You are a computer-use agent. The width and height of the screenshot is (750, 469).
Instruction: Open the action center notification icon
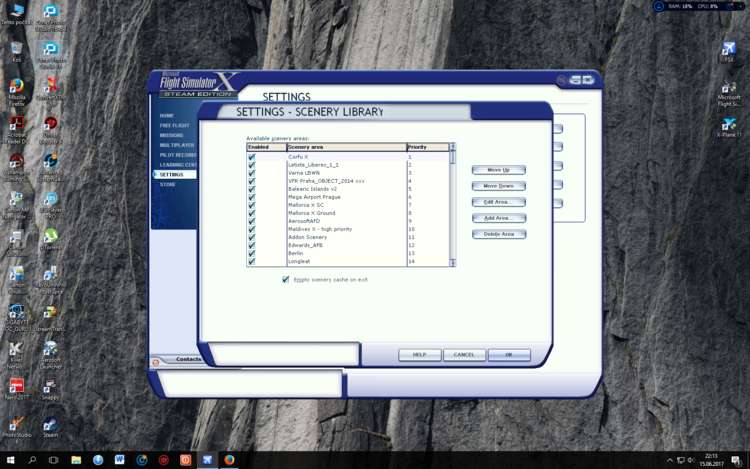point(736,460)
